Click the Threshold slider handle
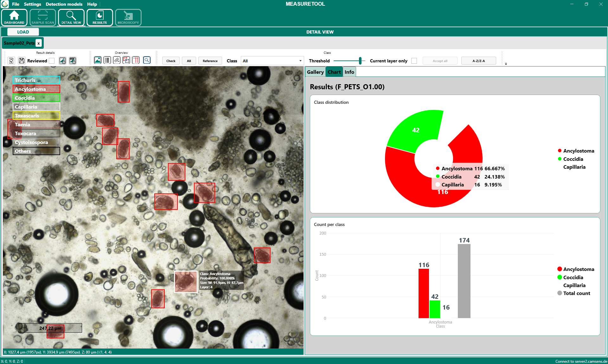Screen dimensions: 608x364 [360, 61]
